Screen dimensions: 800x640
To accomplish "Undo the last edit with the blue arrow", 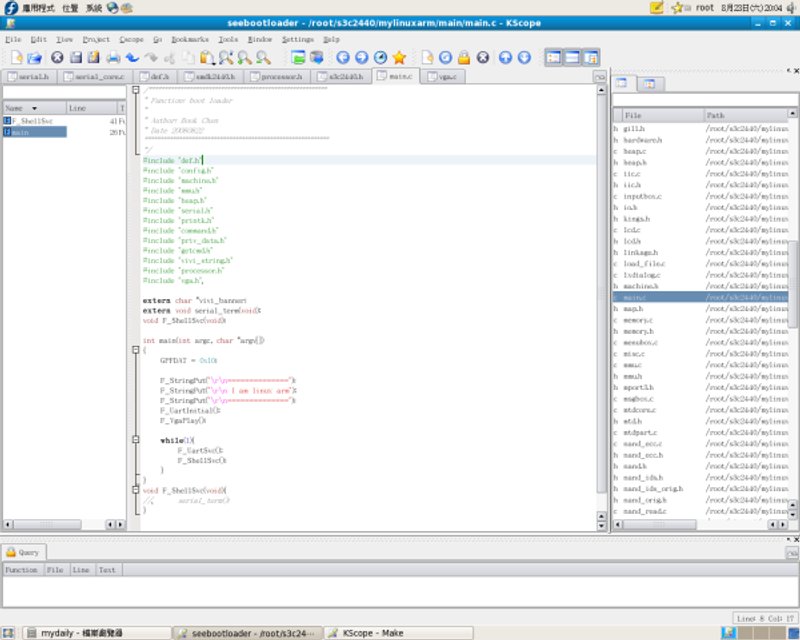I will click(x=132, y=58).
